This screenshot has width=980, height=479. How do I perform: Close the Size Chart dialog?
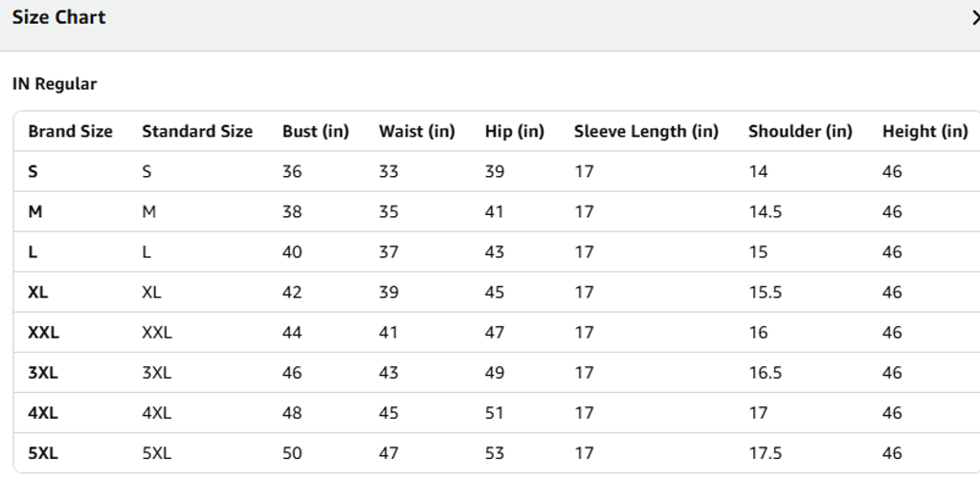click(x=973, y=17)
